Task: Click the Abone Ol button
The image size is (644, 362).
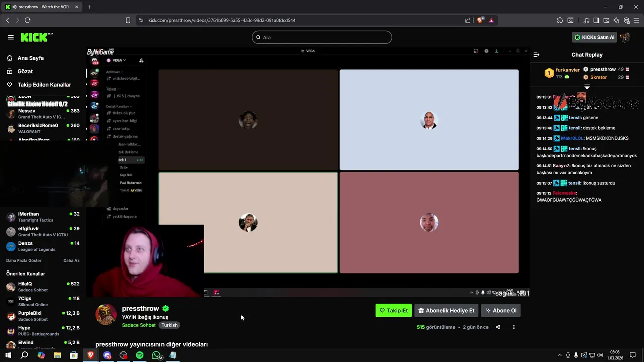Action: [501, 311]
